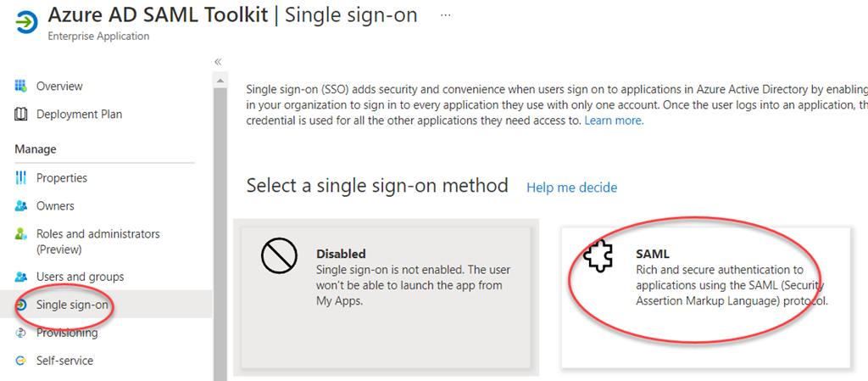This screenshot has height=381, width=868.
Task: Click the Overview grid icon
Action: click(21, 86)
